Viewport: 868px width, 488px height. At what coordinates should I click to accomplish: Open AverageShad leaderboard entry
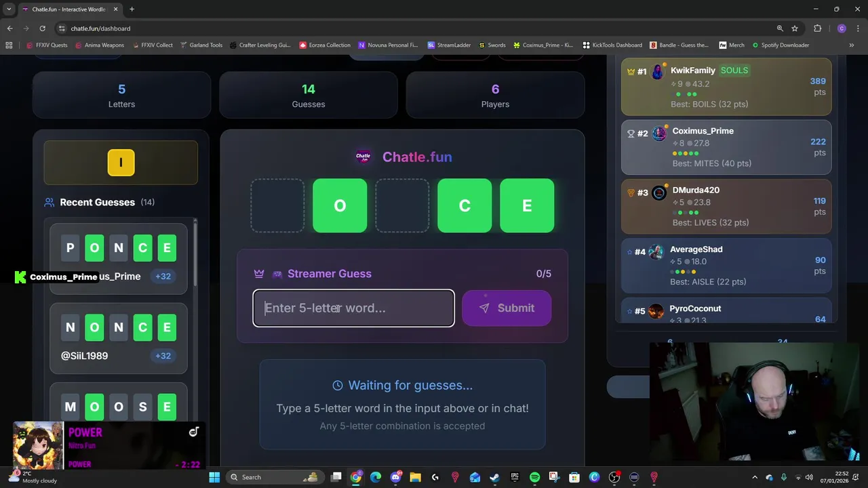coord(726,265)
